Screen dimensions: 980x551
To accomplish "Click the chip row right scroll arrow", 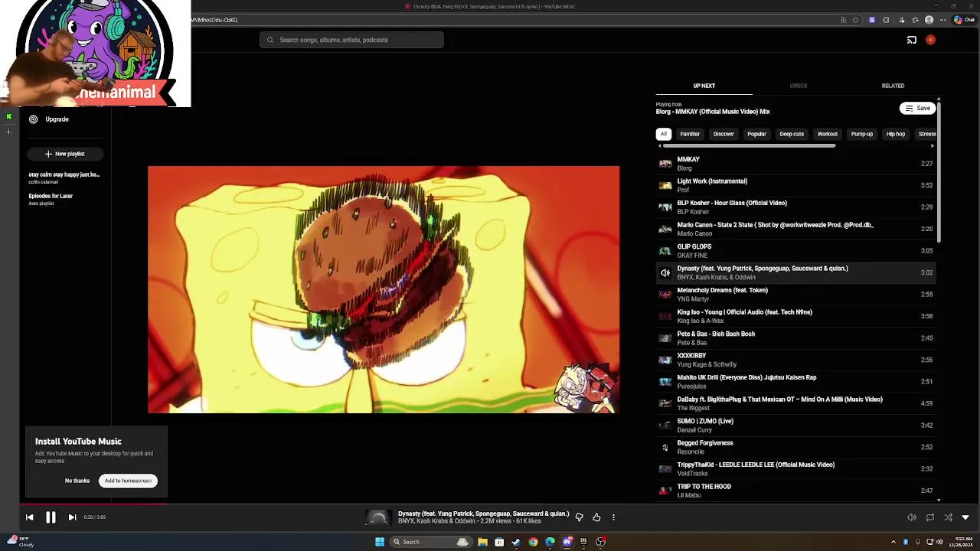I will (932, 145).
